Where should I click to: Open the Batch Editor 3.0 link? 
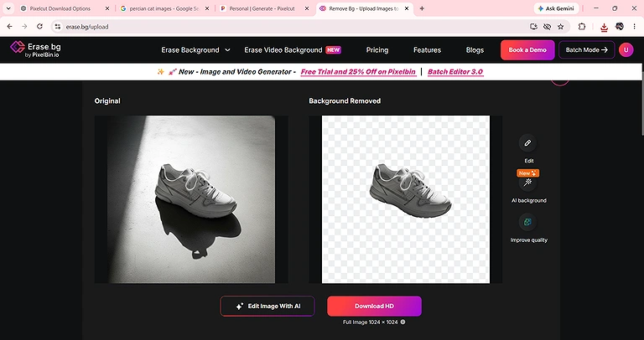tap(455, 72)
